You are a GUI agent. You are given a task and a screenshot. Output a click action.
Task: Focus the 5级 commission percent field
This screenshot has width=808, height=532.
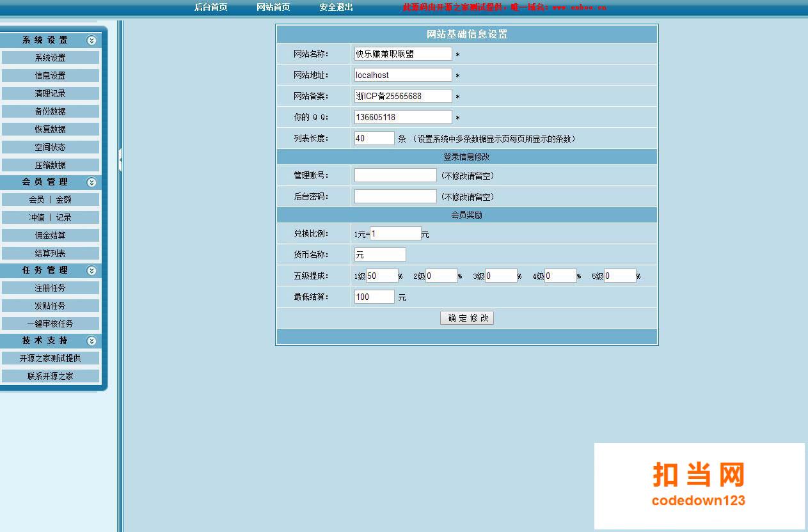point(621,276)
